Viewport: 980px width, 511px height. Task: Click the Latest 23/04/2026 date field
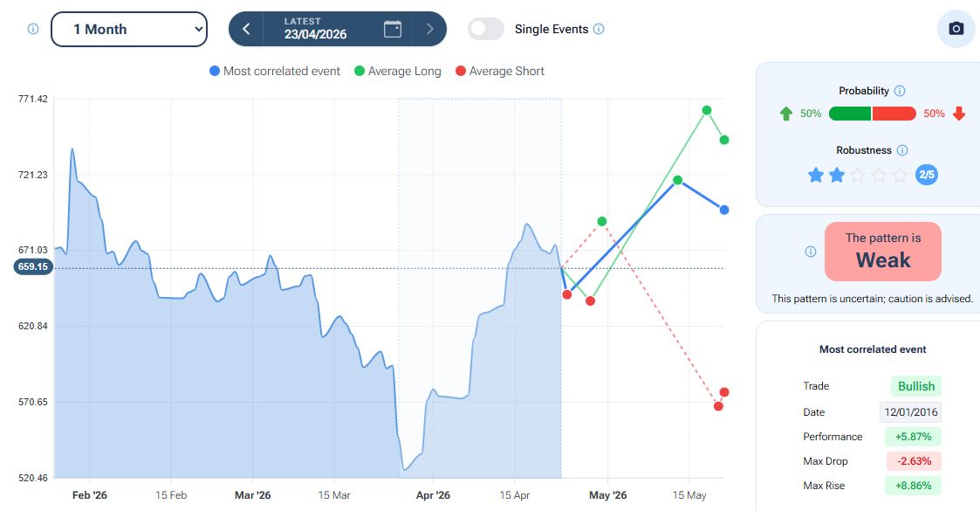coord(315,29)
